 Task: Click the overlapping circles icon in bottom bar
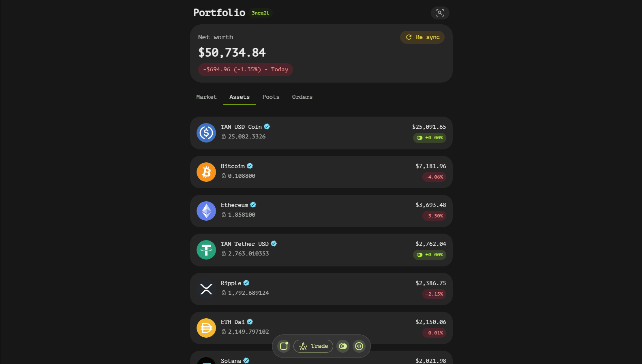click(343, 346)
